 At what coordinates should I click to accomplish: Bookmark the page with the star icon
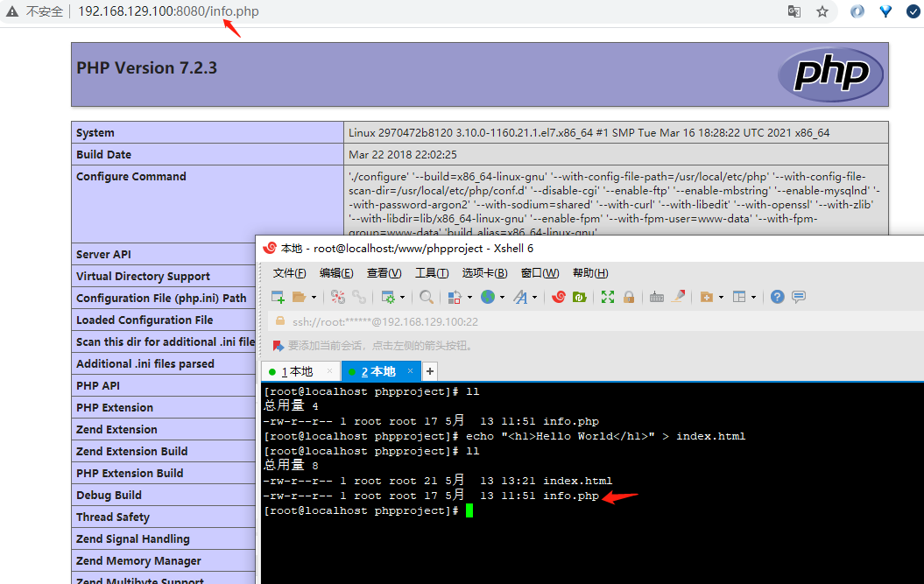(x=822, y=11)
